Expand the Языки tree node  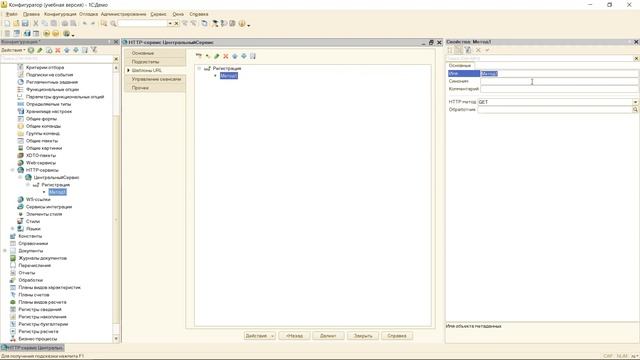(12, 229)
